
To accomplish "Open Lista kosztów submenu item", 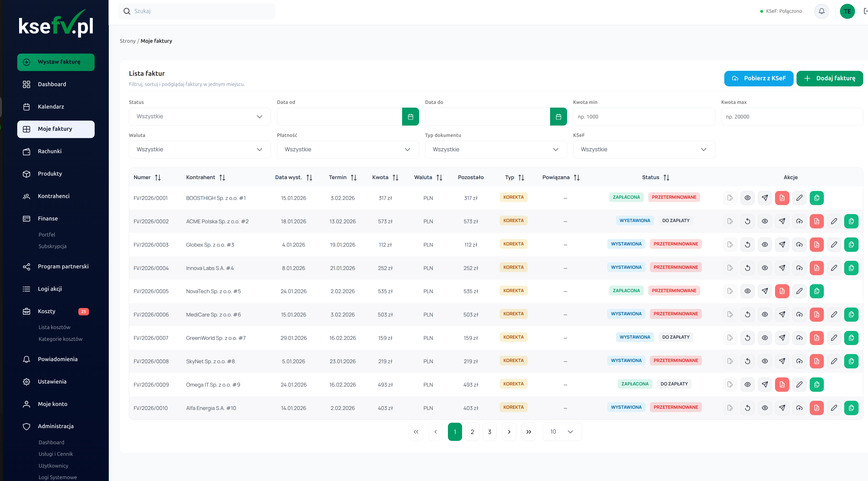I will click(54, 327).
